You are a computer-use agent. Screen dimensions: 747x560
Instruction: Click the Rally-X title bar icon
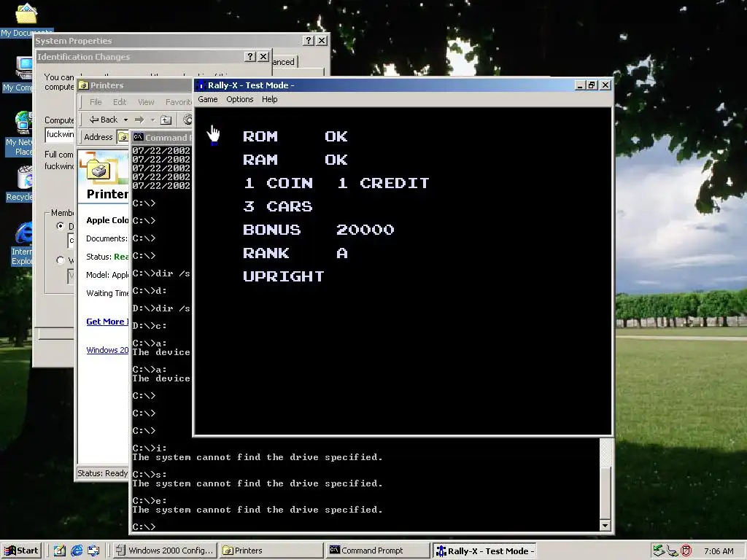201,85
